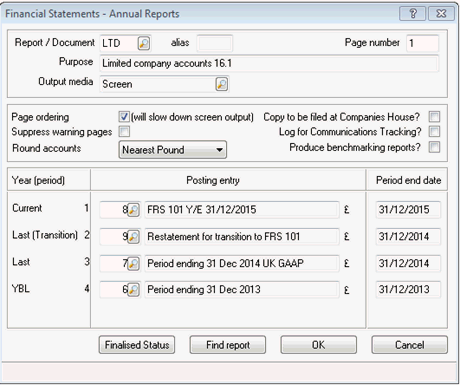This screenshot has width=460, height=385.
Task: Open the Round accounts Nearest Pound dropdown
Action: point(173,150)
